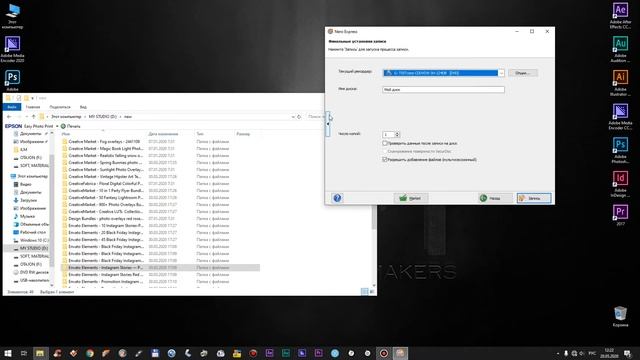Open the Вид ribbon tab
640x360 pixels.
83,107
